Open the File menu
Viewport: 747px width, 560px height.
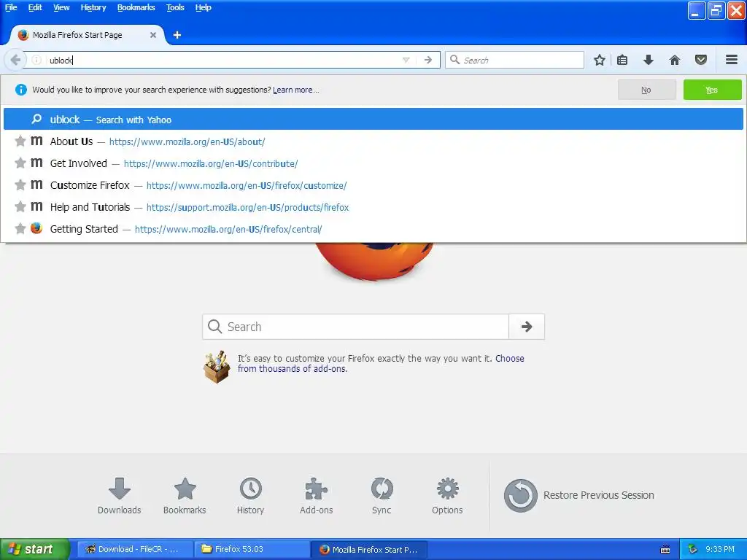tap(11, 7)
